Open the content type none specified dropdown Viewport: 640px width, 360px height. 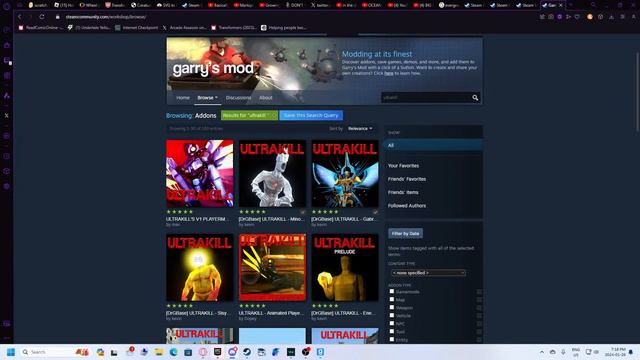[428, 273]
